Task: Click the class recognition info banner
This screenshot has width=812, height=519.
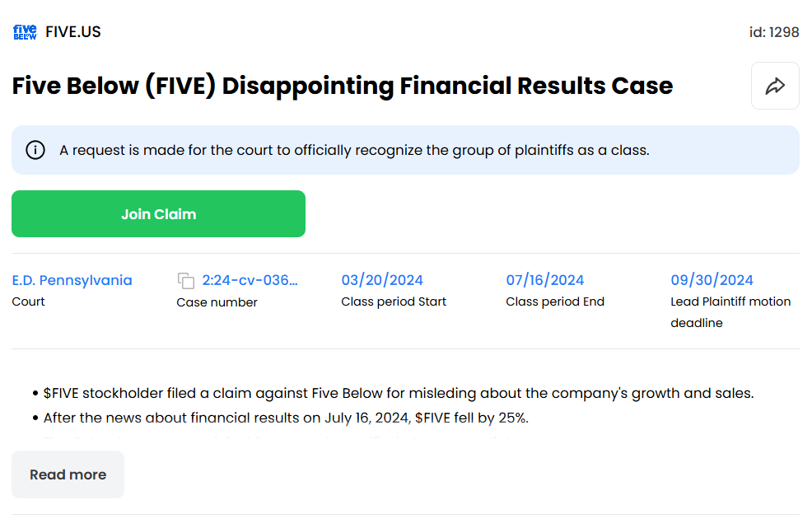Action: tap(405, 150)
